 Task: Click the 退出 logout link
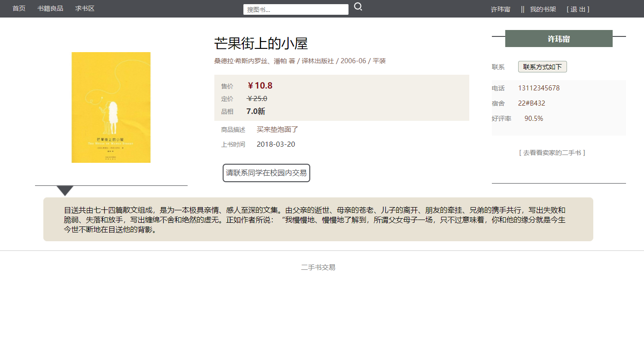pyautogui.click(x=578, y=8)
